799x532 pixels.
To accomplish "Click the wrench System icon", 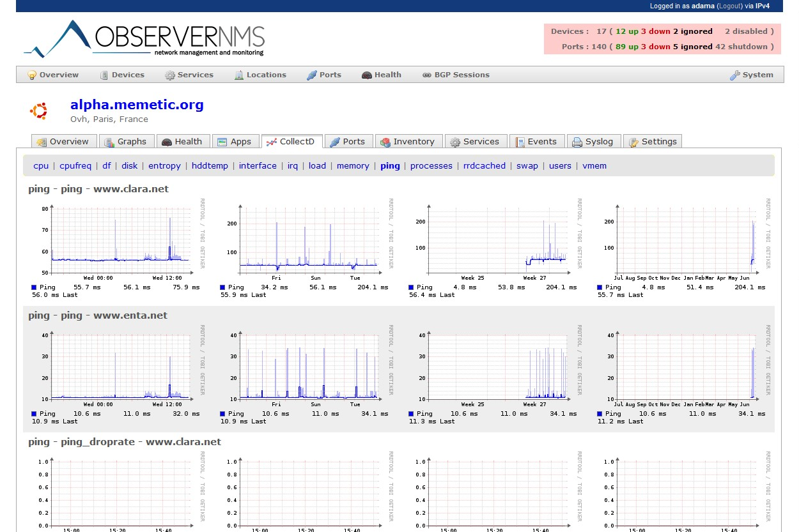I will click(735, 75).
